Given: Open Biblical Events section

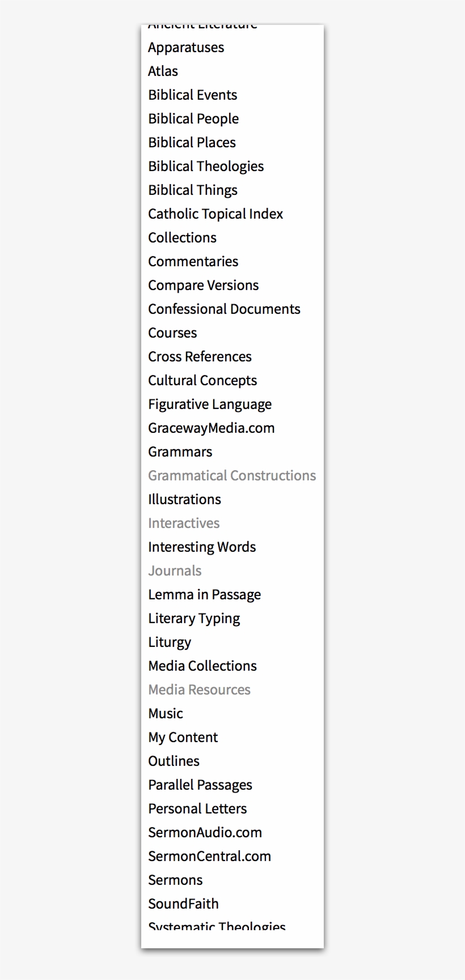Looking at the screenshot, I should tap(192, 95).
